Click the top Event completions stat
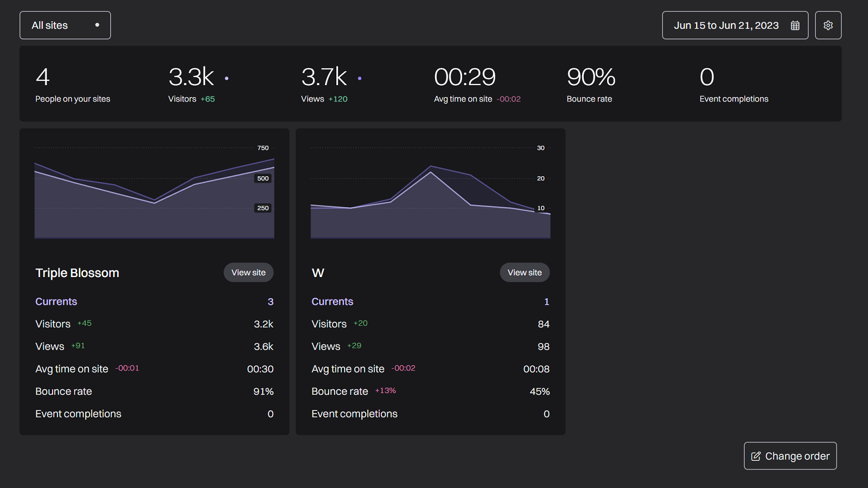 click(x=734, y=84)
